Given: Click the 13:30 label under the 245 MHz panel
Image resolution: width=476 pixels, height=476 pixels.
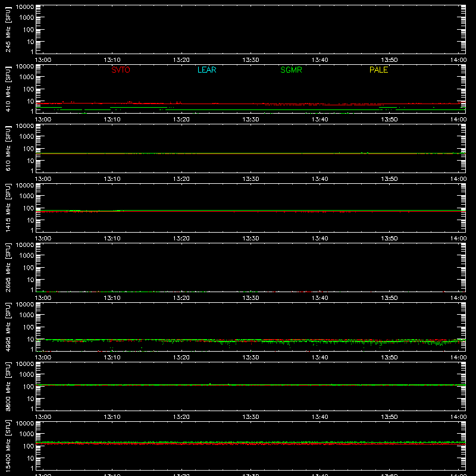Looking at the screenshot, I should click(250, 60).
